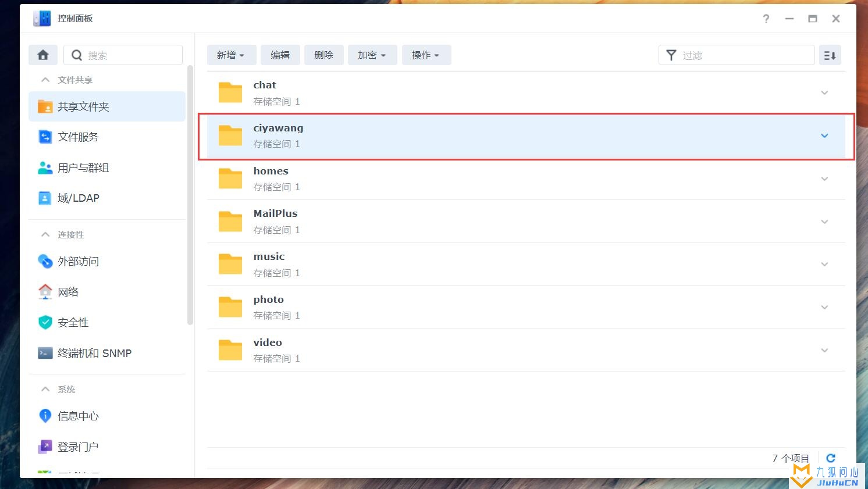The height and width of the screenshot is (489, 868).
Task: Expand details of homes folder
Action: click(x=824, y=179)
